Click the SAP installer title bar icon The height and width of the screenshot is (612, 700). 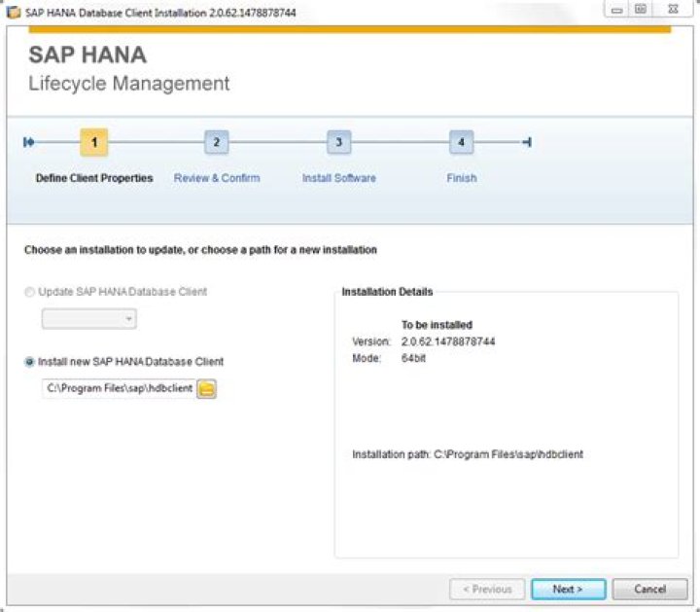pos(14,13)
